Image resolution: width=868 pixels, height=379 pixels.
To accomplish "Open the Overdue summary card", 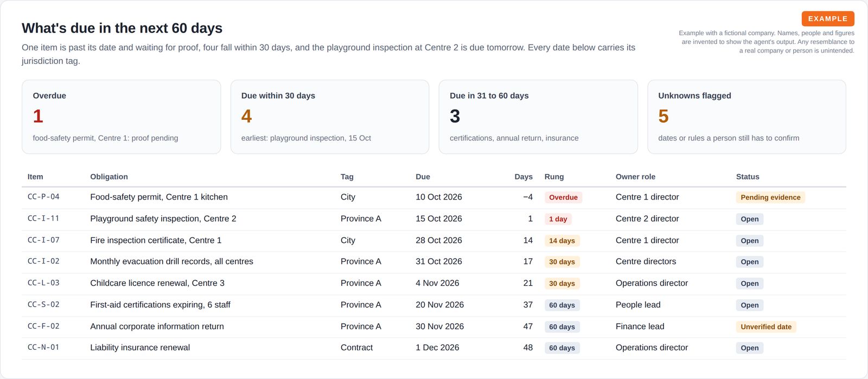I will pyautogui.click(x=121, y=117).
